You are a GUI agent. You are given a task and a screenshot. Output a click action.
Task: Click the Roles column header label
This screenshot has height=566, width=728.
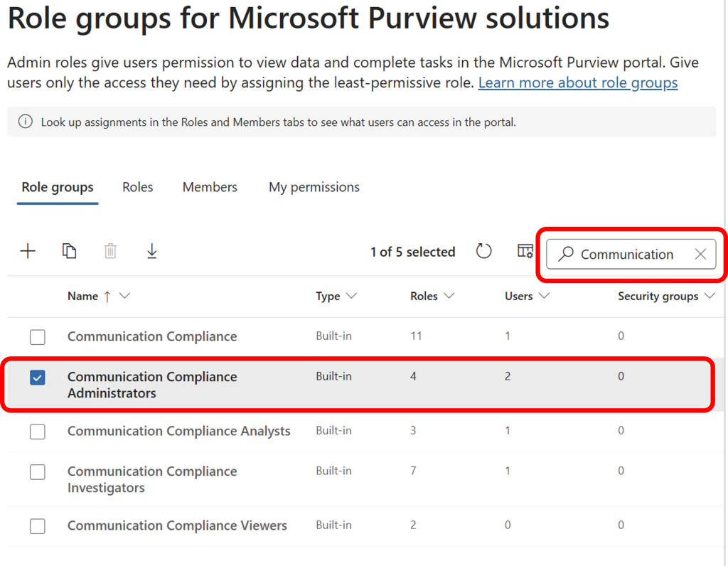click(424, 297)
